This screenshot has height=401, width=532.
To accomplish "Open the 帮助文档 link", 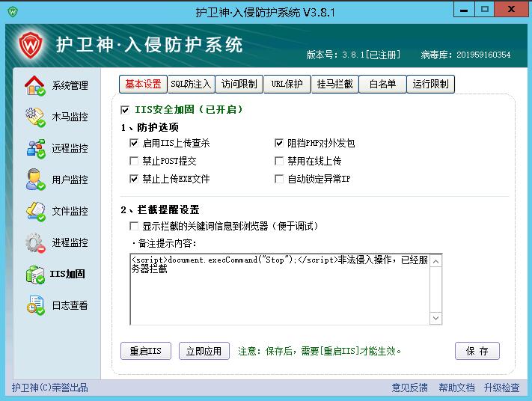I will click(x=456, y=388).
